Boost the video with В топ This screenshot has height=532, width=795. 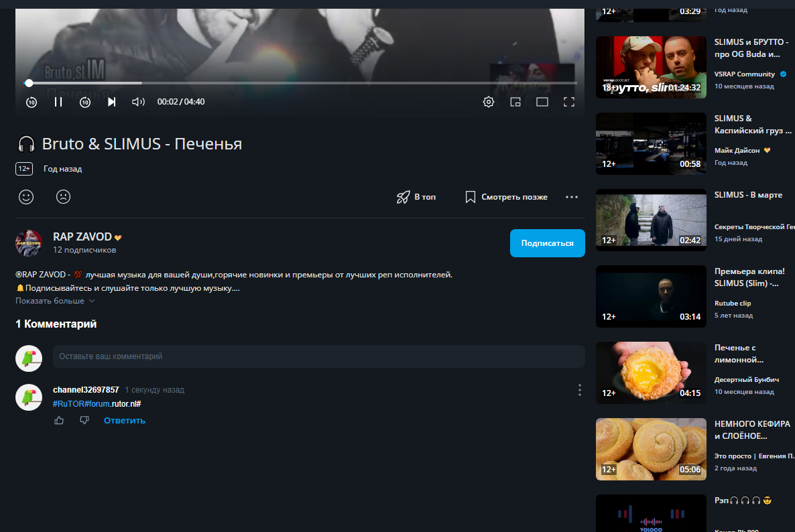pyautogui.click(x=416, y=197)
